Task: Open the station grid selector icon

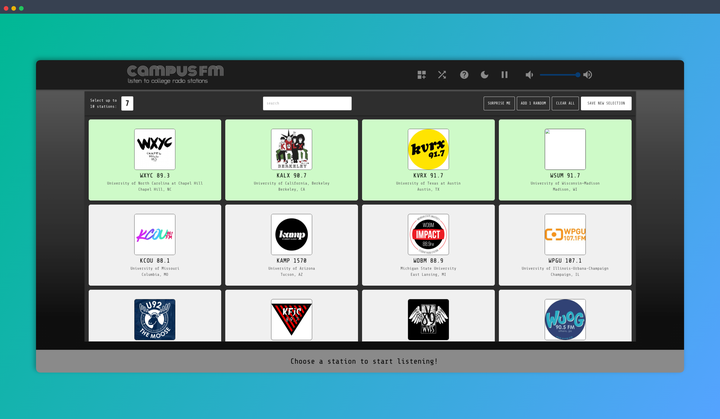Action: (422, 75)
